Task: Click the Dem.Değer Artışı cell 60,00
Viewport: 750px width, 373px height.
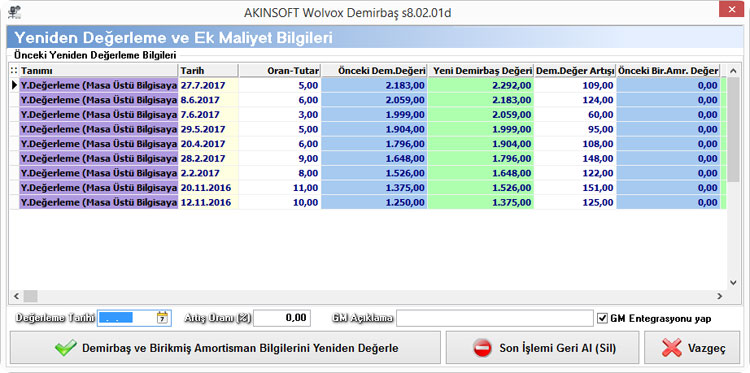Action: 575,115
